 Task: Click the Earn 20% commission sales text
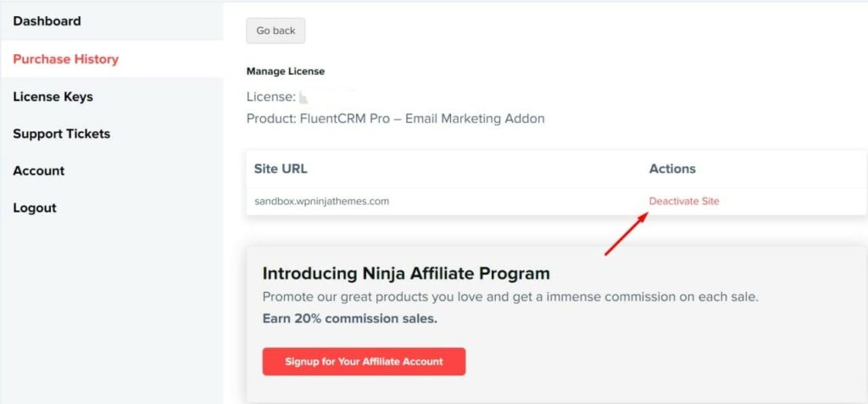[350, 319]
